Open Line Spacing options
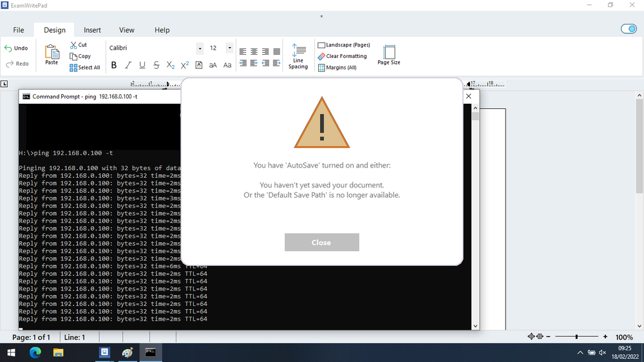Screen dimensions: 644x362 [x=298, y=56]
